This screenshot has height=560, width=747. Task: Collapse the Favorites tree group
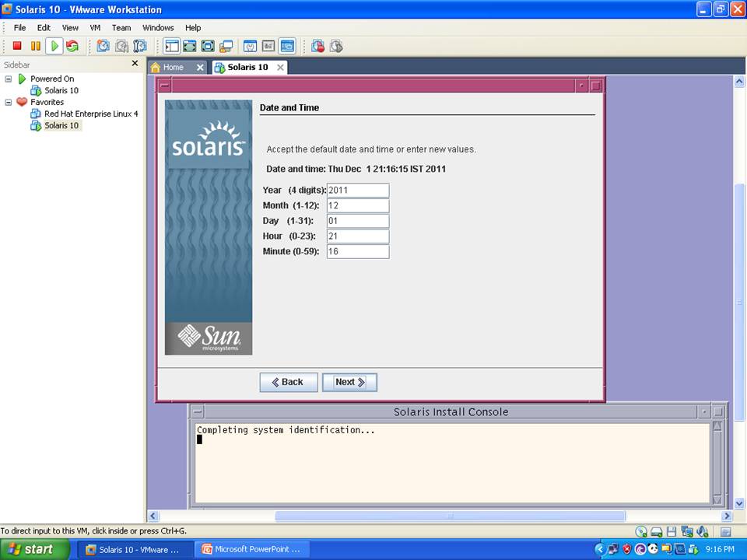[x=8, y=102]
